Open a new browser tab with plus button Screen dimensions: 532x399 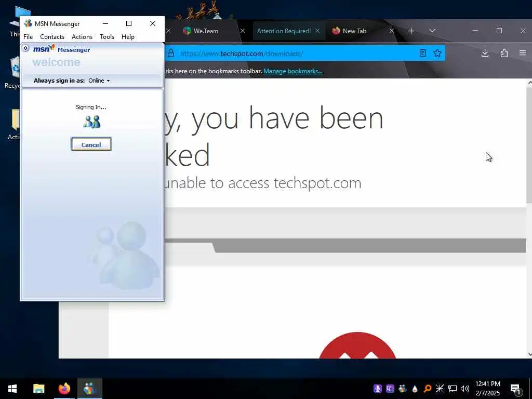411,31
